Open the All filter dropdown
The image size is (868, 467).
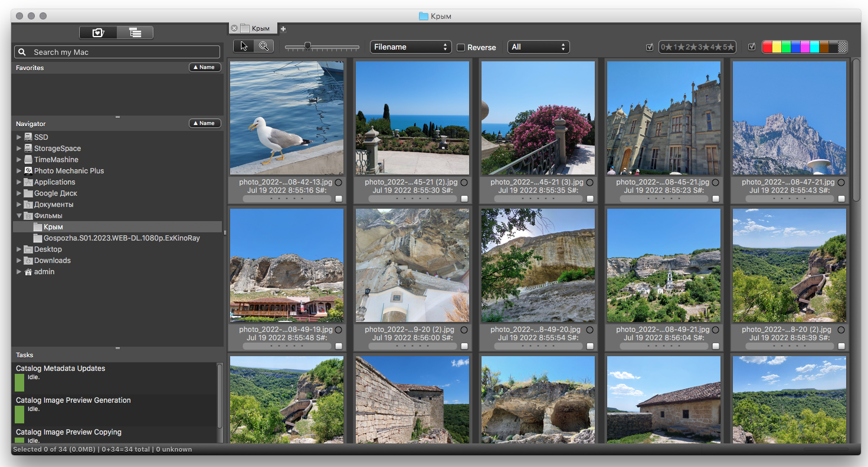538,47
